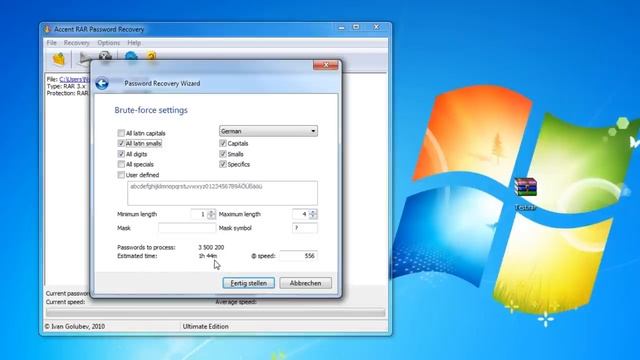Image resolution: width=640 pixels, height=360 pixels.
Task: Toggle the All digits checkbox
Action: tap(121, 154)
